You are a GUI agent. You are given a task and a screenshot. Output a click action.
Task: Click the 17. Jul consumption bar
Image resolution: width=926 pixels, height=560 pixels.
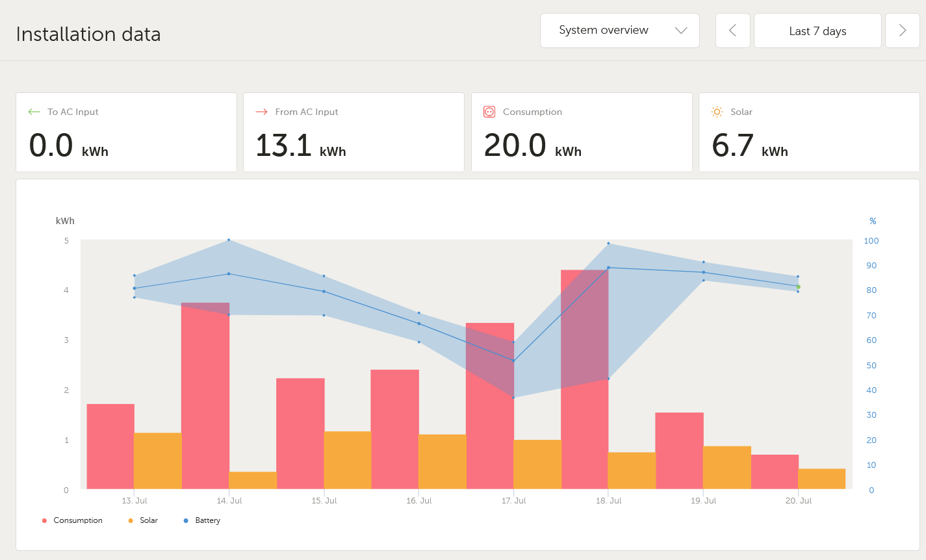click(490, 406)
